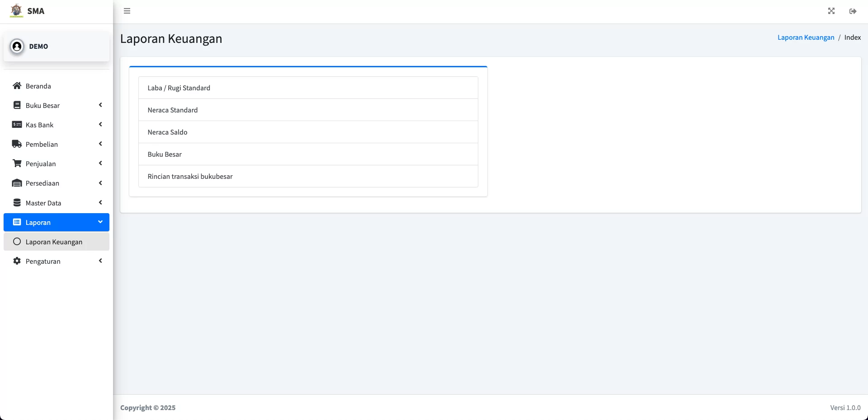
Task: Click the logout icon in the top bar
Action: (853, 11)
